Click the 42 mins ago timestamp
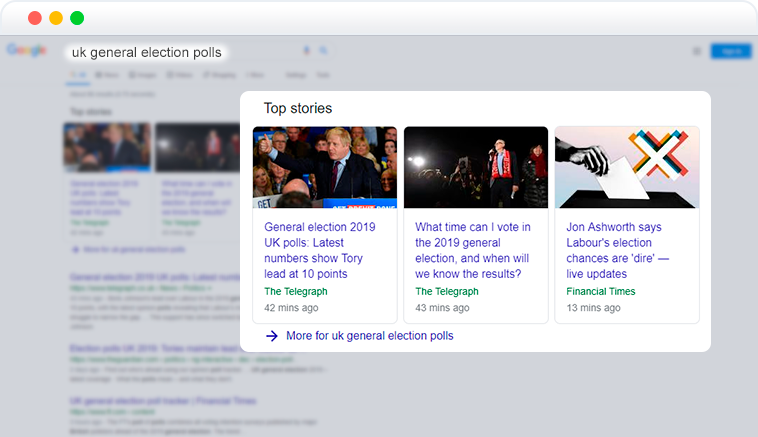Screen dimensions: 758x437 (x=291, y=308)
